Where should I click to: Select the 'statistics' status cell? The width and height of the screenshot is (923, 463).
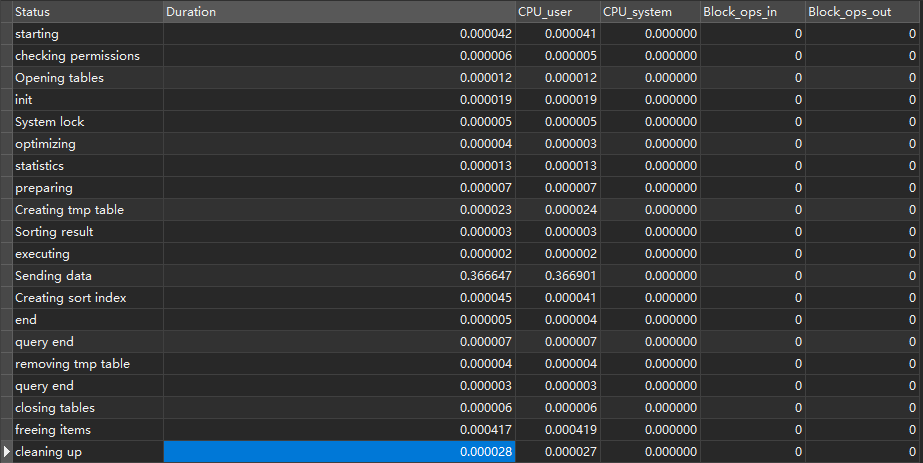pyautogui.click(x=87, y=166)
